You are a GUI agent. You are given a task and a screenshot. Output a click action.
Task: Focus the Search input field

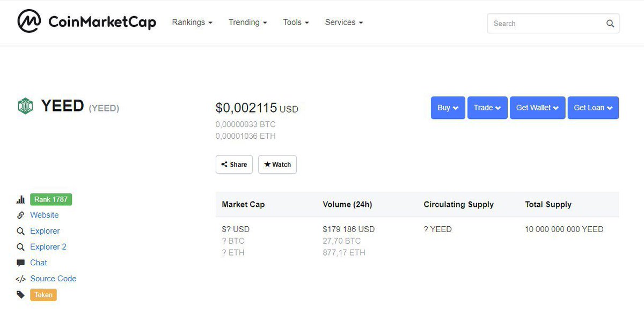(x=553, y=24)
